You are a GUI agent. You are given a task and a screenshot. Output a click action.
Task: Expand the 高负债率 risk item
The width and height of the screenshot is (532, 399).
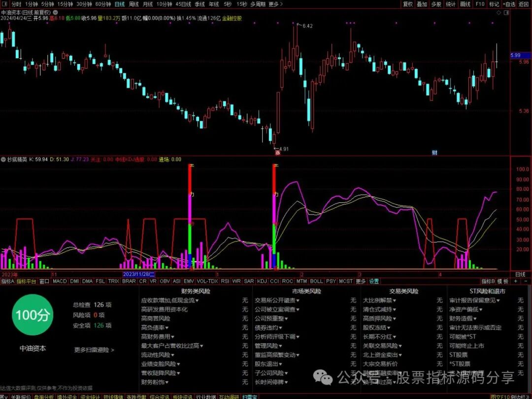pyautogui.click(x=155, y=328)
